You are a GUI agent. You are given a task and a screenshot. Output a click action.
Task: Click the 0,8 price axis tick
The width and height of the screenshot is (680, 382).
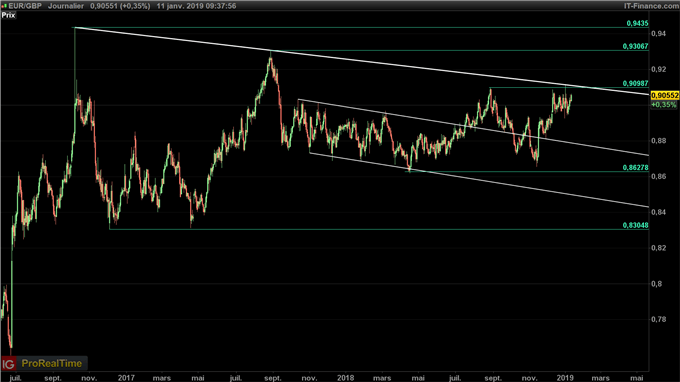pos(657,284)
